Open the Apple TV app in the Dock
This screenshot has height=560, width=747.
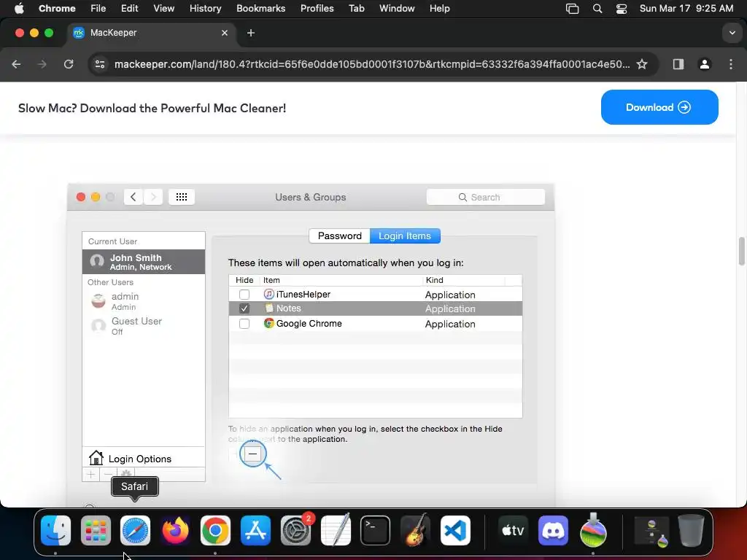513,530
